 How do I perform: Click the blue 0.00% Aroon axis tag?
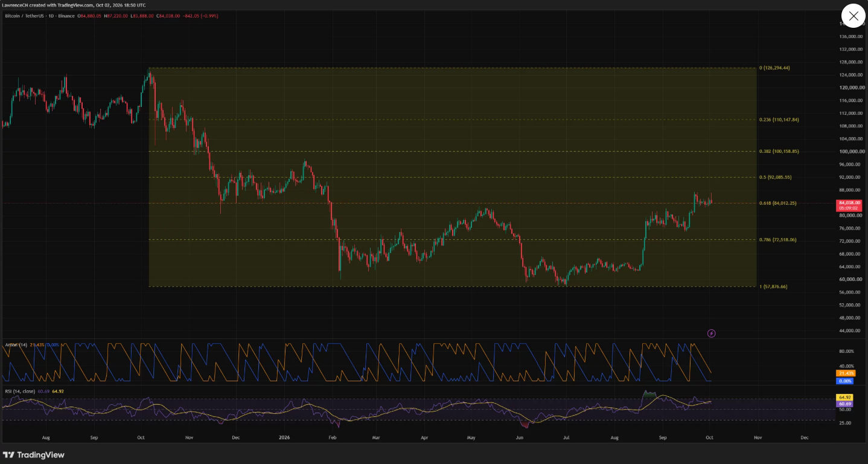[844, 381]
